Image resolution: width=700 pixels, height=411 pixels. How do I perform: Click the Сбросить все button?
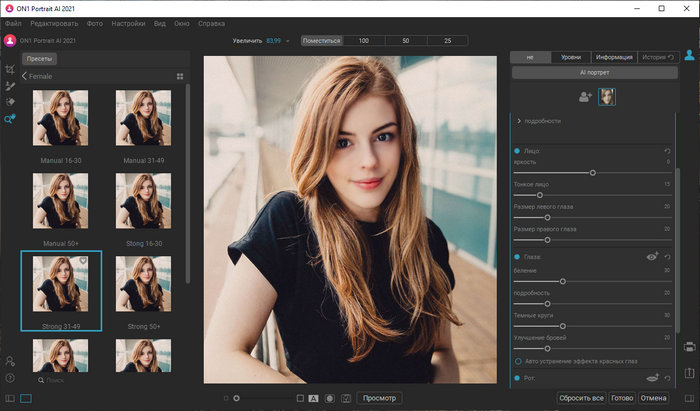click(580, 397)
